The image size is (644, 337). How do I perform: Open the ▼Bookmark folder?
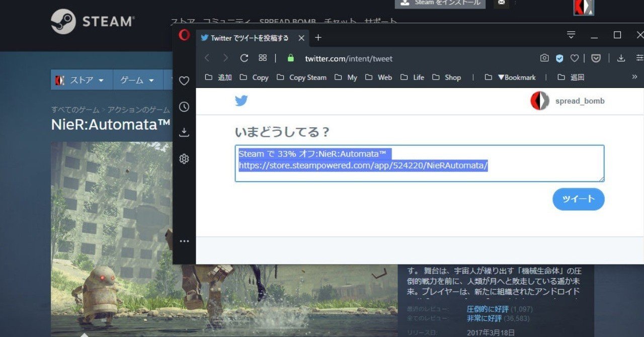pyautogui.click(x=510, y=77)
